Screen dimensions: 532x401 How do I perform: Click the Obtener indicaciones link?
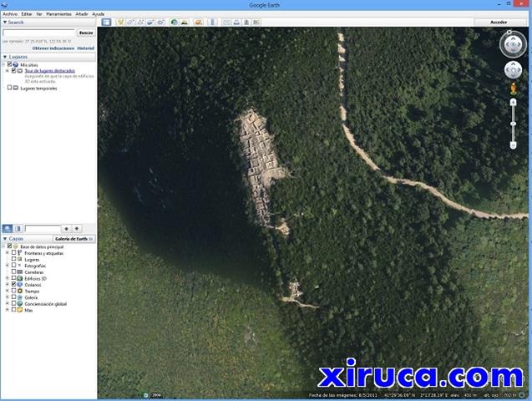pos(53,48)
